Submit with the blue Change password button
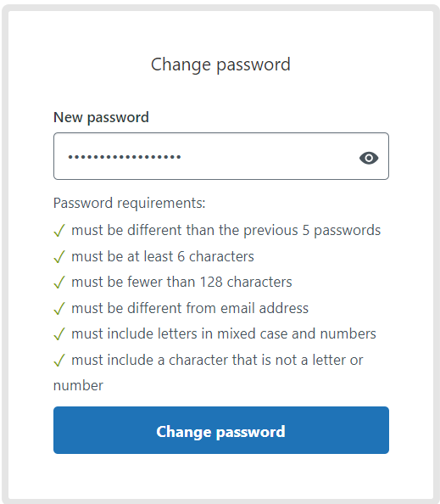440x504 pixels. pos(221,430)
